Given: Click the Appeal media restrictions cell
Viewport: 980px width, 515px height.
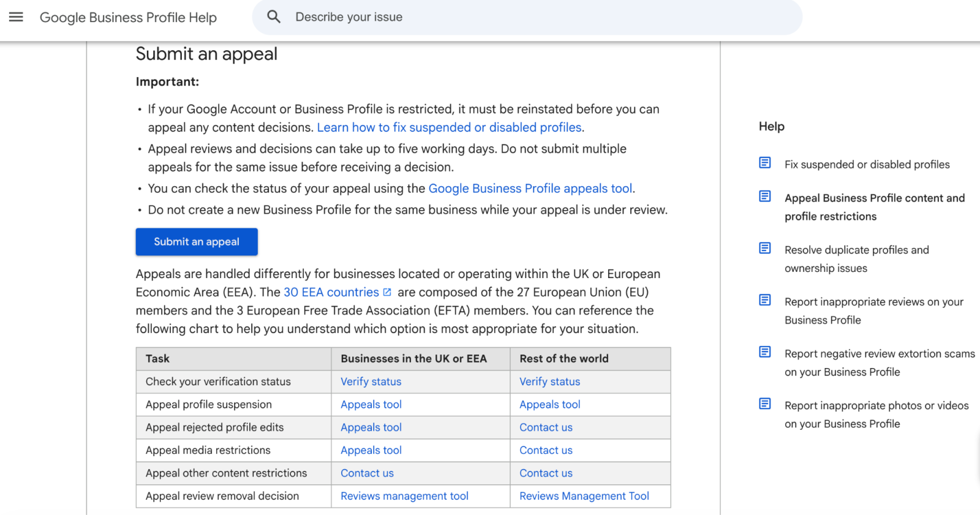Looking at the screenshot, I should click(233, 450).
